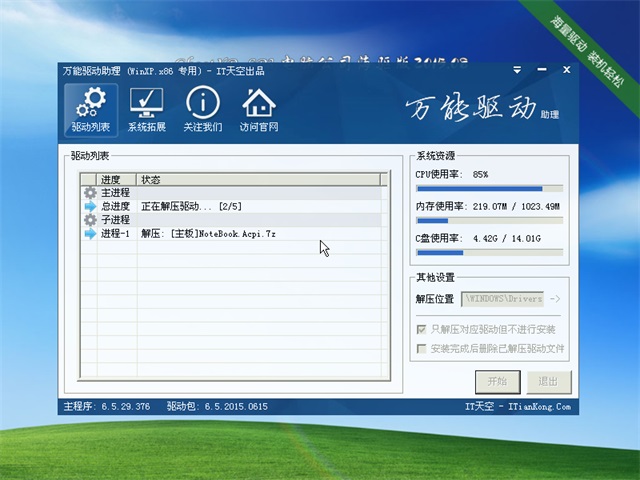The image size is (640, 480).
Task: Visit the official site via 访问官网 house icon
Action: tap(259, 110)
